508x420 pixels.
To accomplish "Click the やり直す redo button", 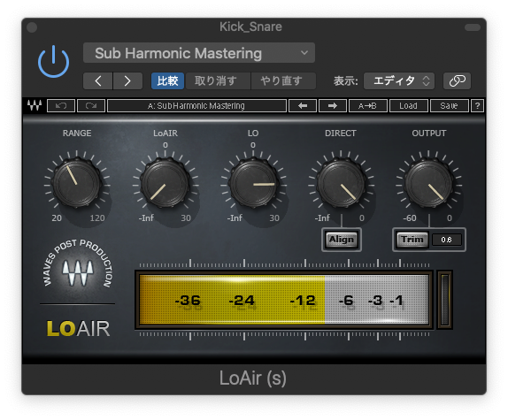I will coord(281,80).
